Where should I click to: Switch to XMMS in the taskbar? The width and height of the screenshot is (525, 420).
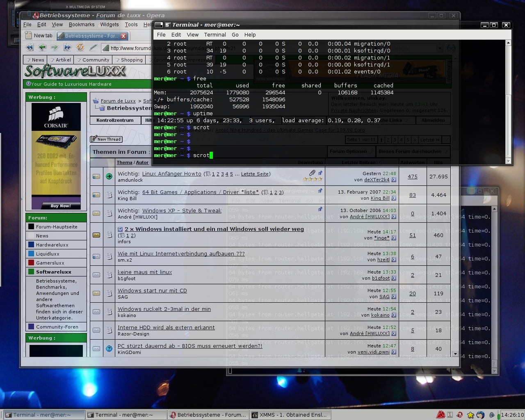point(290,415)
